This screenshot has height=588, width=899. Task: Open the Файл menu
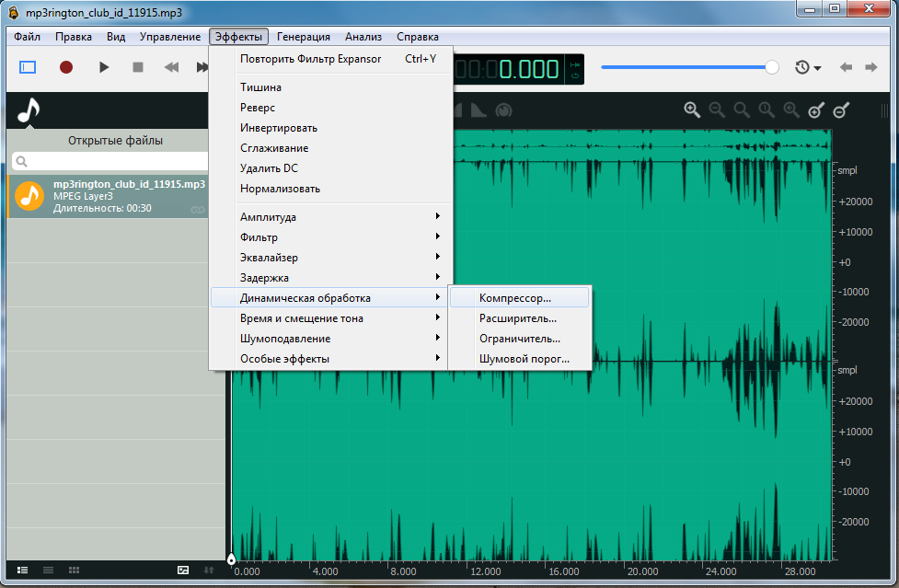click(27, 36)
